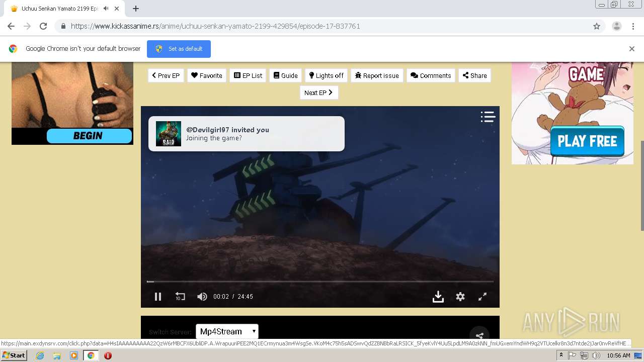Enter fullscreen mode in video player
The height and width of the screenshot is (362, 644).
coord(482,297)
